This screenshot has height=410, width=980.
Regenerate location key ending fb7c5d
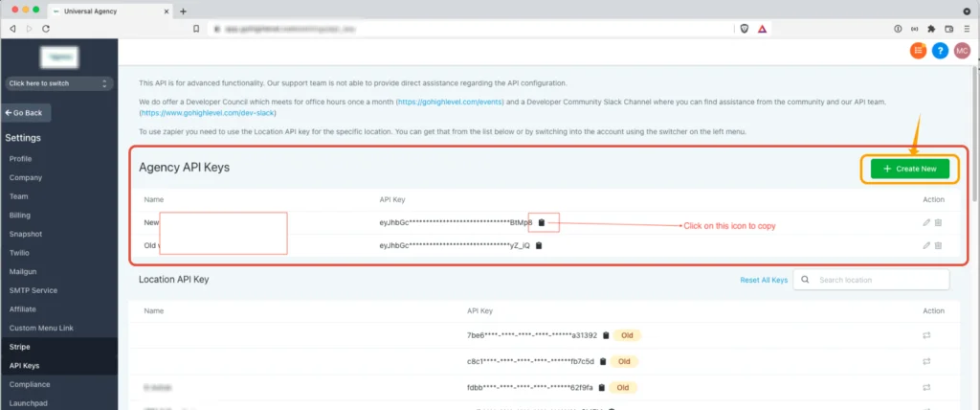pyautogui.click(x=926, y=361)
